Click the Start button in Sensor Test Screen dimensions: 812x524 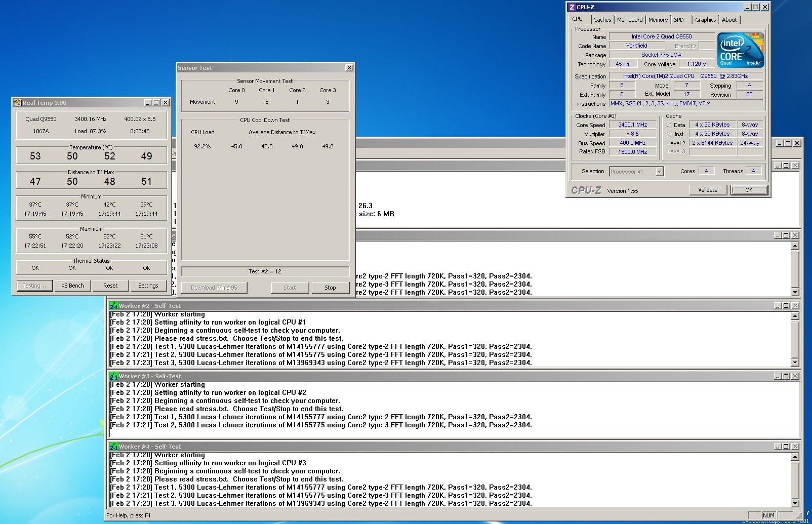(290, 288)
